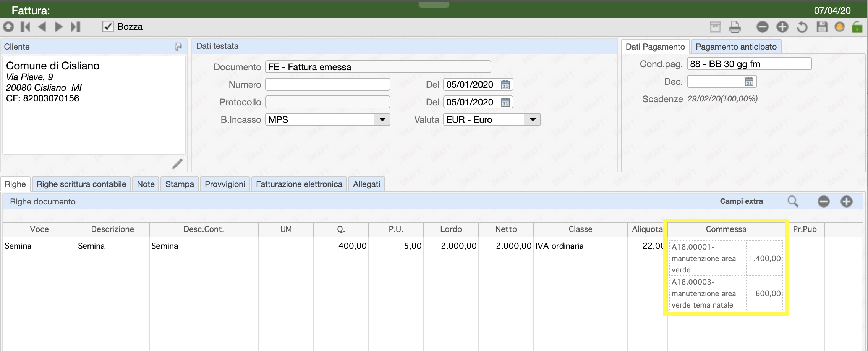Click the Scadenze value 29/02/20(100,00%)
Viewport: 868px width, 351px height.
tap(722, 99)
